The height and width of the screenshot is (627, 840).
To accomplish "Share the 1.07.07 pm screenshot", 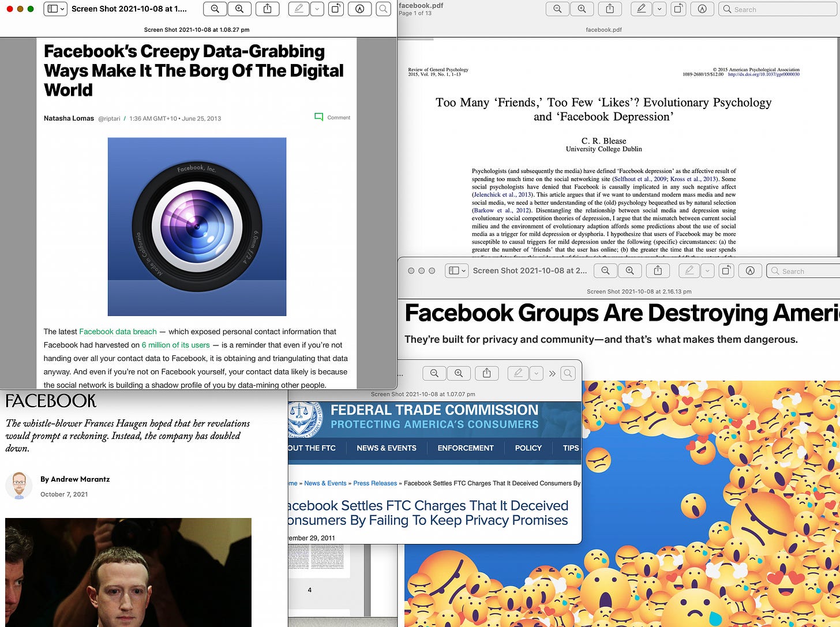I will point(486,373).
